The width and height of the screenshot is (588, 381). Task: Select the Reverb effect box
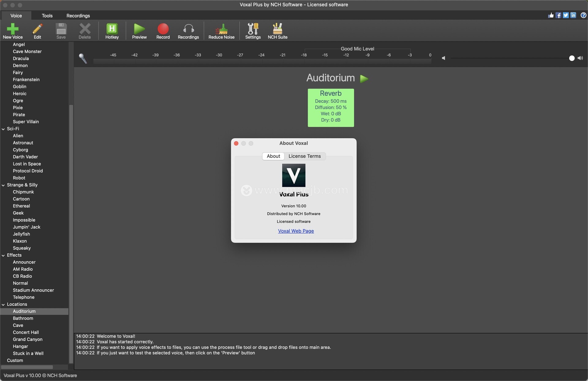click(331, 108)
